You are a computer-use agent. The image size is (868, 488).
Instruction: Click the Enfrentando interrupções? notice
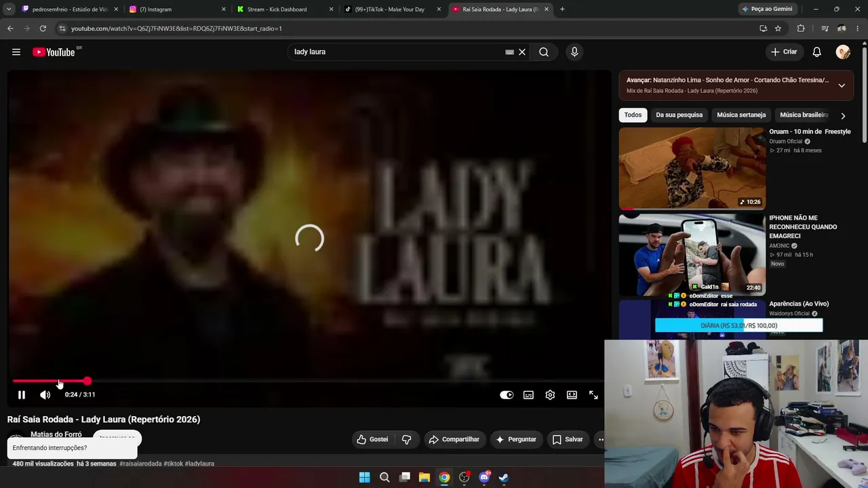[x=72, y=448]
